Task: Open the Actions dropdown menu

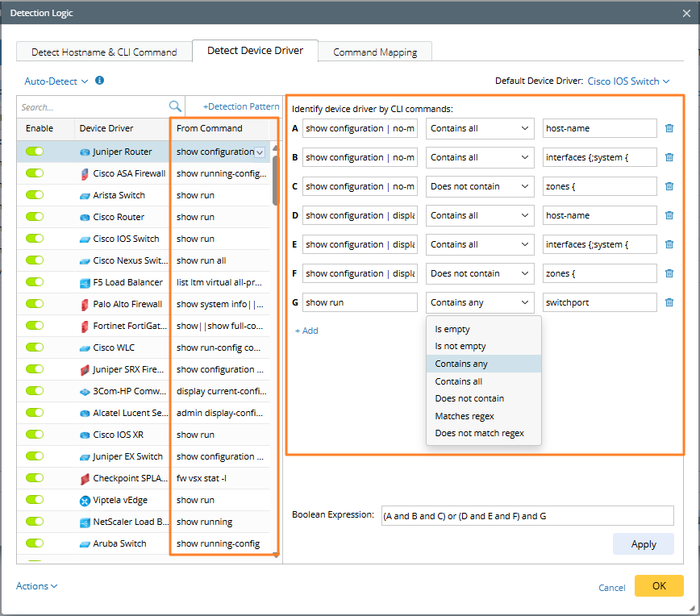Action: pos(36,586)
